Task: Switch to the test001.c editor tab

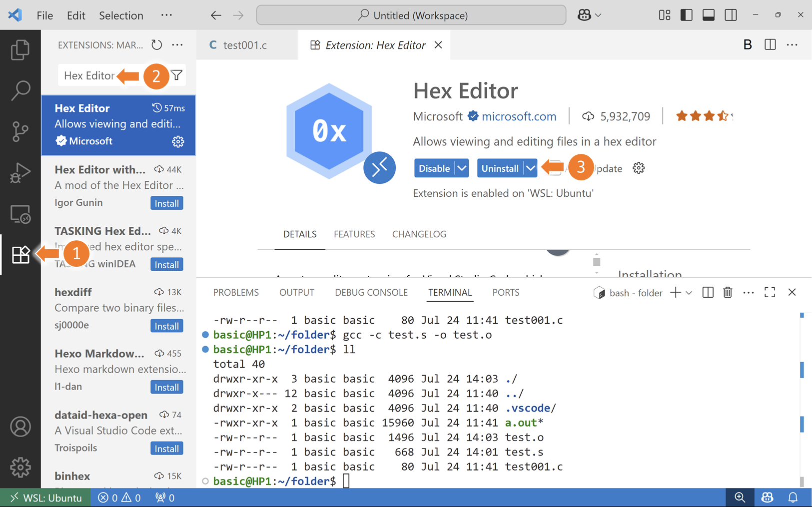Action: tap(247, 45)
